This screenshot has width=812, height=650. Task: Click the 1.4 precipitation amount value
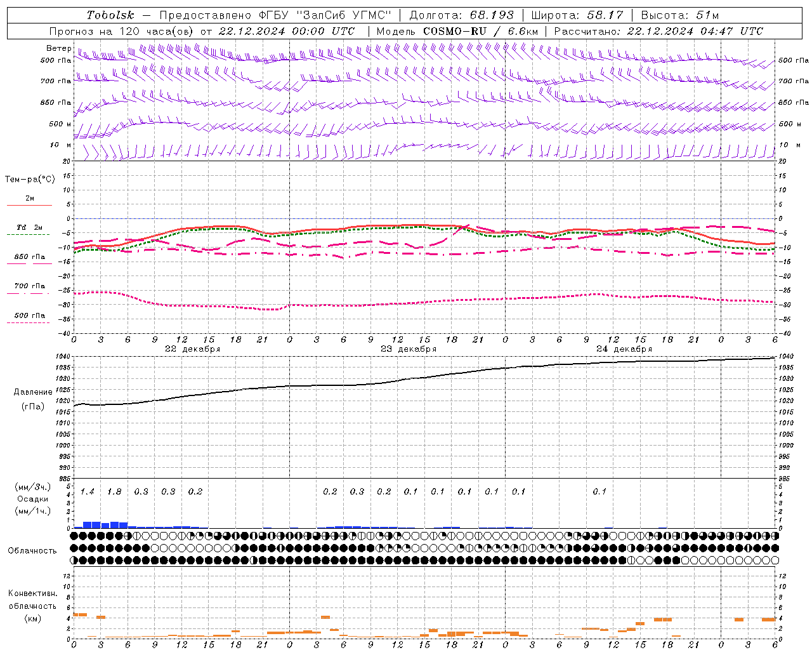[x=88, y=491]
